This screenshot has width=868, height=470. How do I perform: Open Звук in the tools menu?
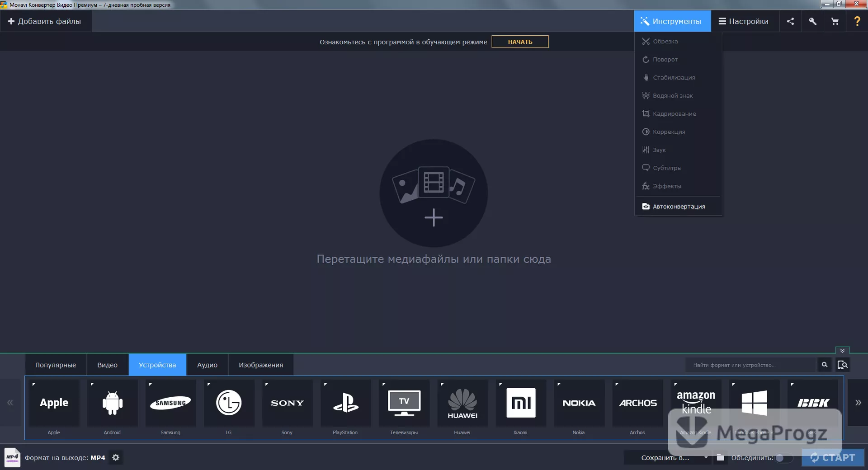coord(678,150)
